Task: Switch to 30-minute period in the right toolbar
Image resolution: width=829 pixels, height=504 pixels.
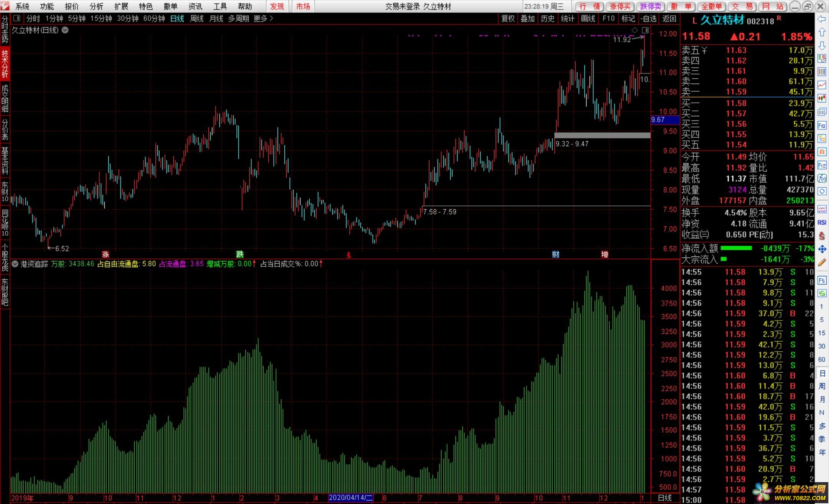Action: tap(822, 346)
